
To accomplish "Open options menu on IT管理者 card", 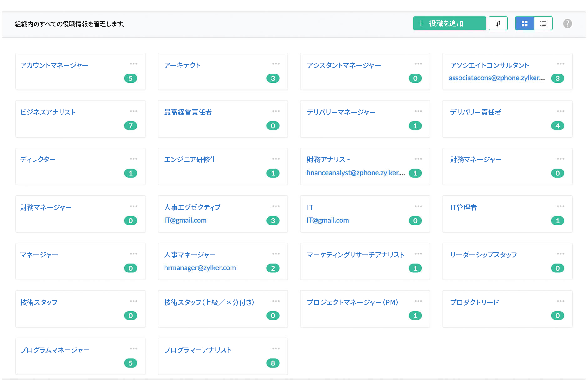I will pos(560,206).
